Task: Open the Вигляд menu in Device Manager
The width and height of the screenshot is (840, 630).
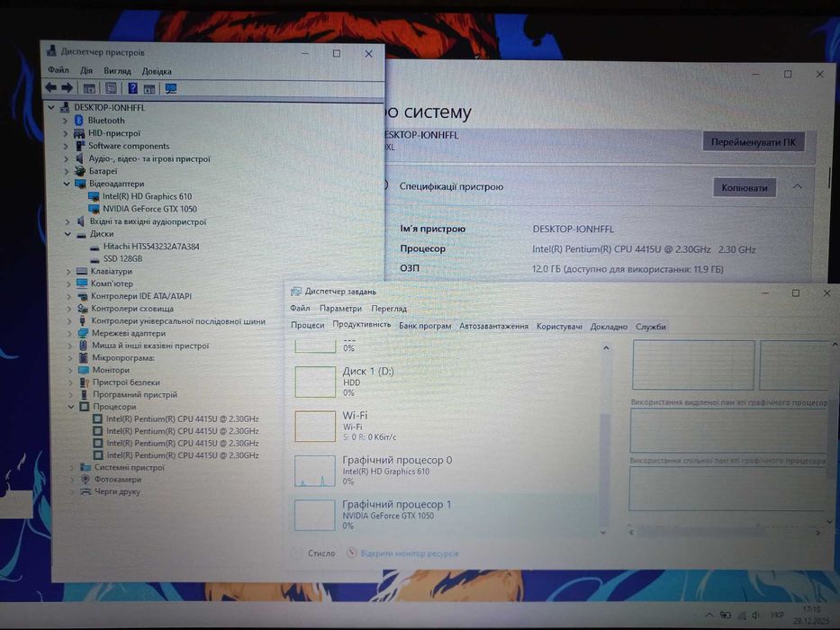Action: (x=117, y=71)
